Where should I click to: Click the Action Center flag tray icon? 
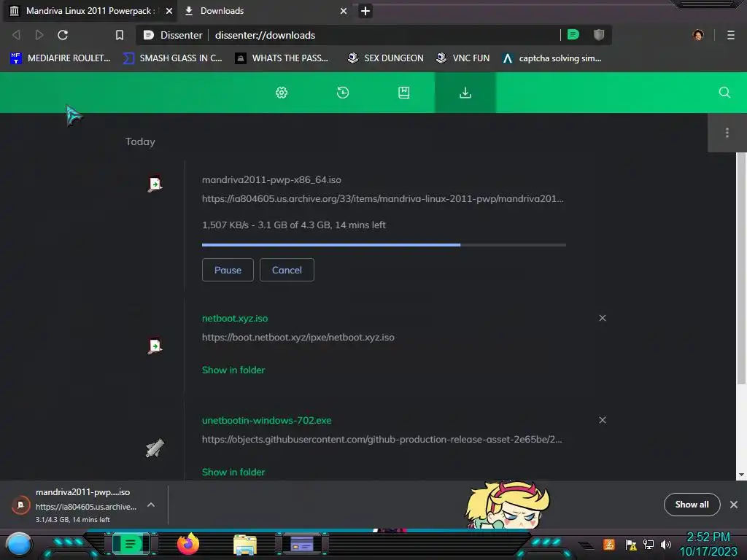point(631,545)
